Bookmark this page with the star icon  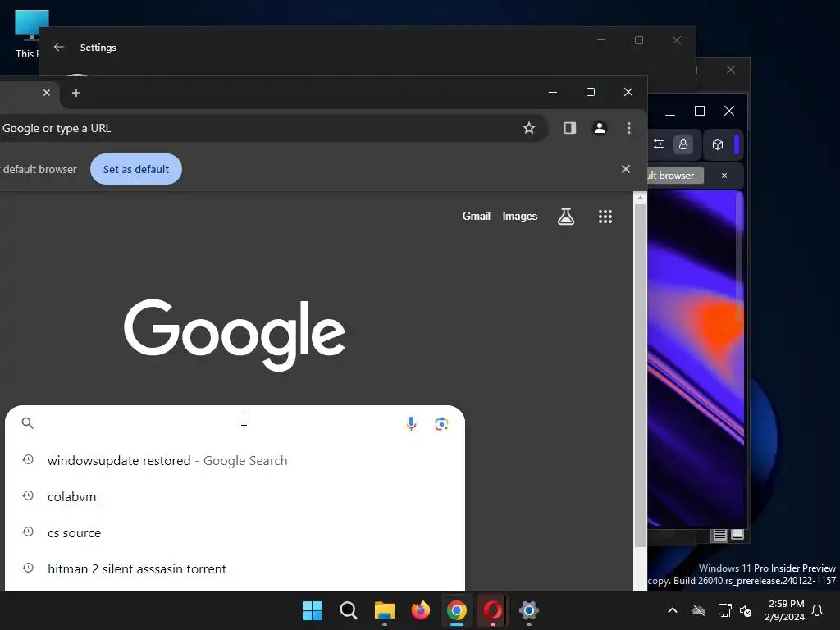pyautogui.click(x=529, y=128)
